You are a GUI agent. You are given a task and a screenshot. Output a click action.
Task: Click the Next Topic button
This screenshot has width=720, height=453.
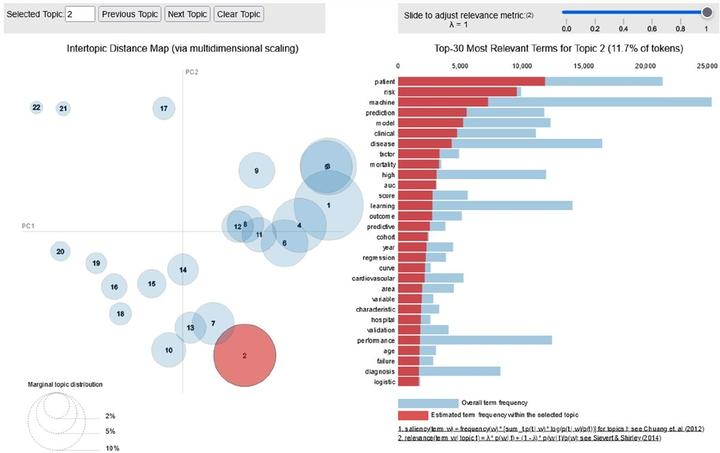(187, 14)
